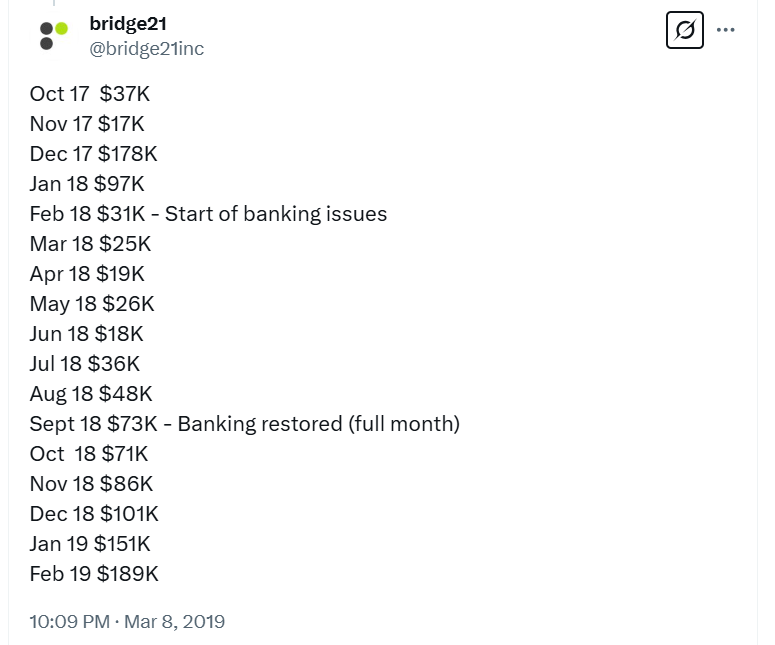The image size is (775, 645).
Task: Open the three-dot more options menu
Action: coord(726,30)
